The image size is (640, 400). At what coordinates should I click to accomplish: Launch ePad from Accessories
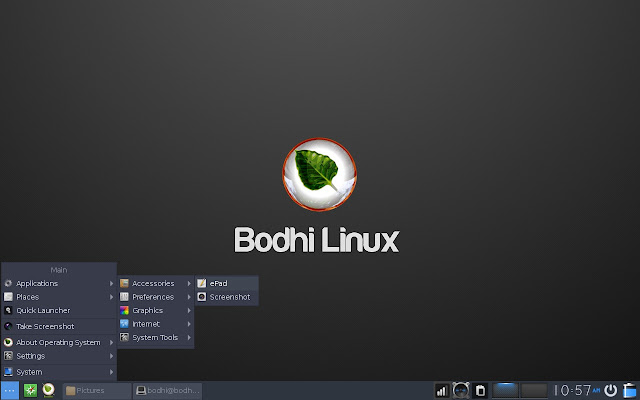point(227,283)
